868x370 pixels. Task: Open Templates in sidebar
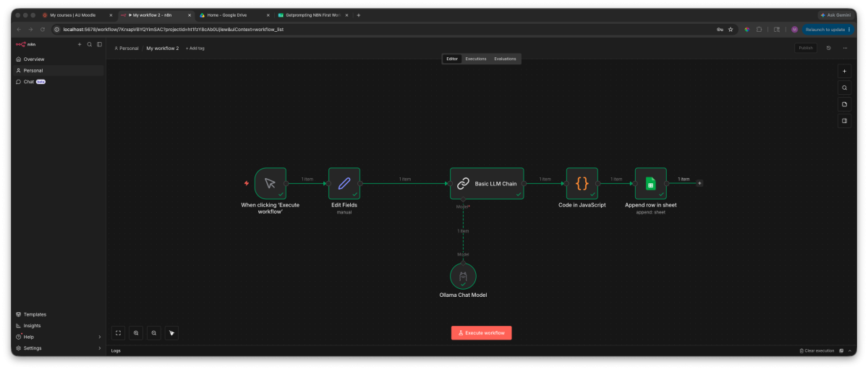(x=59, y=314)
